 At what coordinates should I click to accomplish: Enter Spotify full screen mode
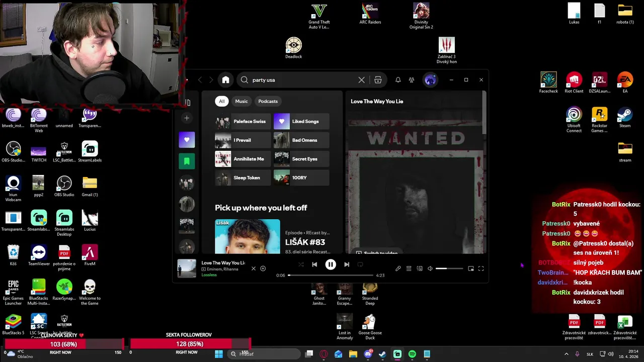tap(481, 268)
